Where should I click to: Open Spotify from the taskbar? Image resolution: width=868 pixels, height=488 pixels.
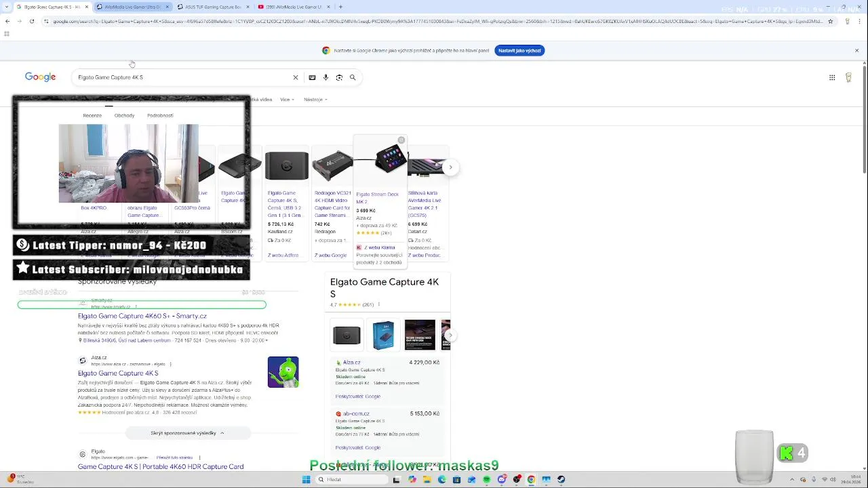486,479
